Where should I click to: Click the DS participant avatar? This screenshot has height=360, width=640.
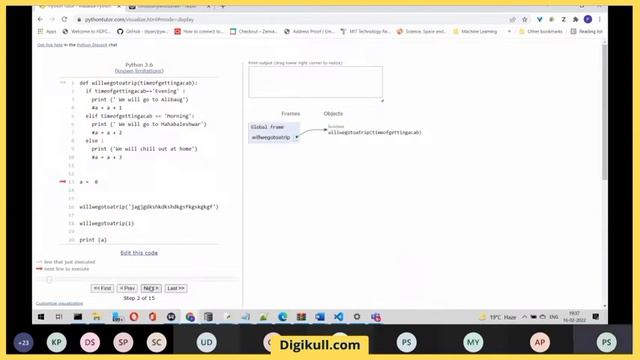(90, 342)
